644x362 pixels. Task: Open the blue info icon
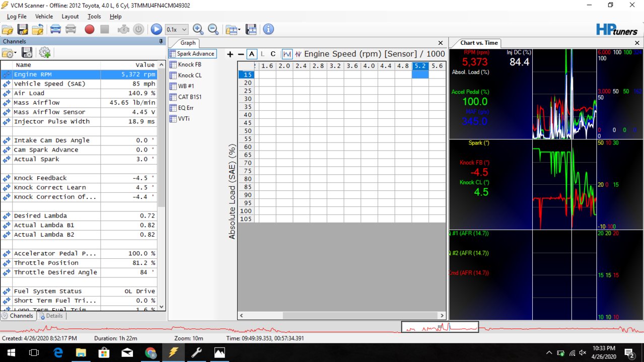pyautogui.click(x=268, y=29)
